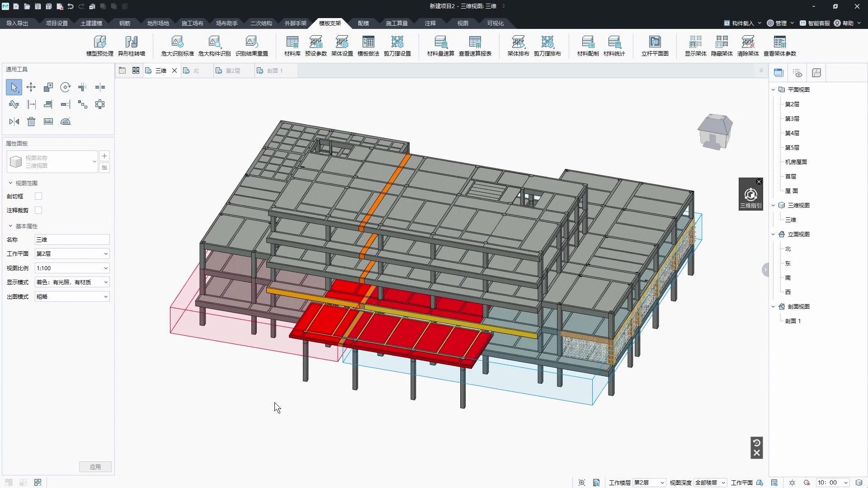Click the delete trash can tool

[31, 122]
